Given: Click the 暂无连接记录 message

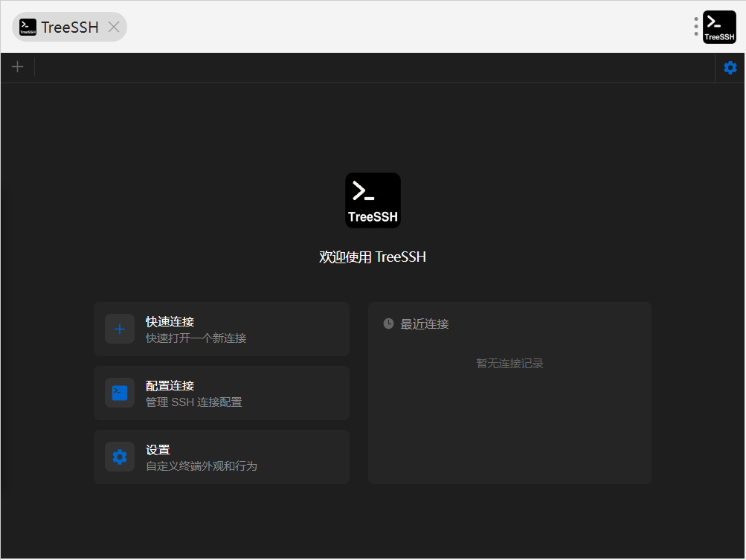Looking at the screenshot, I should [x=509, y=364].
